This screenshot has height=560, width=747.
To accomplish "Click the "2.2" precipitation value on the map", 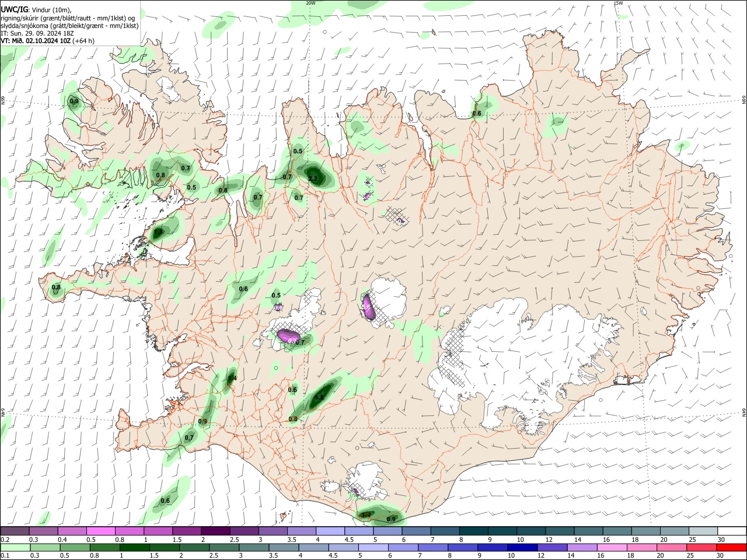I will [313, 178].
